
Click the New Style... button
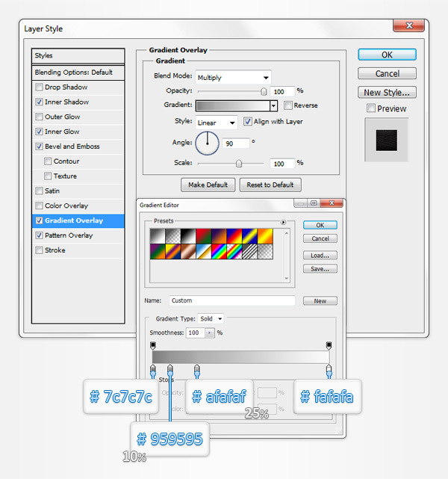point(386,93)
